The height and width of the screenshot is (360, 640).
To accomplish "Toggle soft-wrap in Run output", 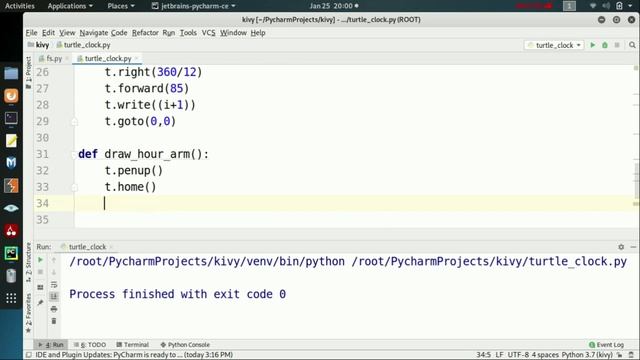I will 53,284.
